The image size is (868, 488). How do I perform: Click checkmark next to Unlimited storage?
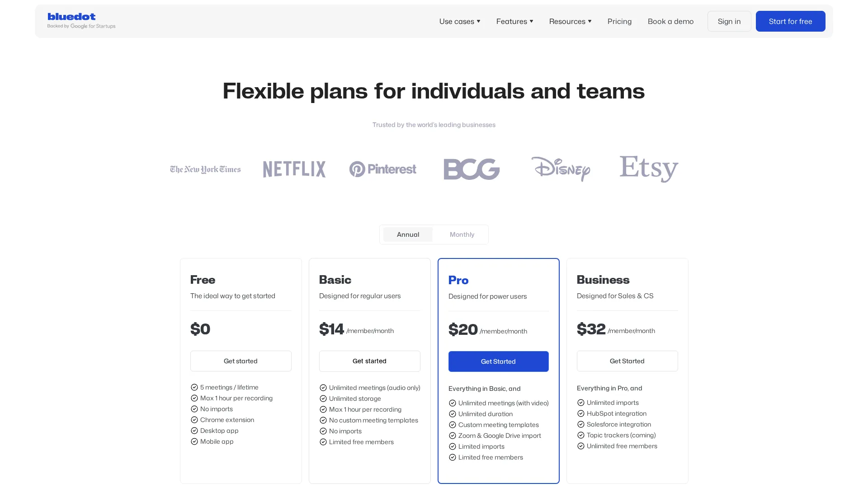[x=323, y=399]
